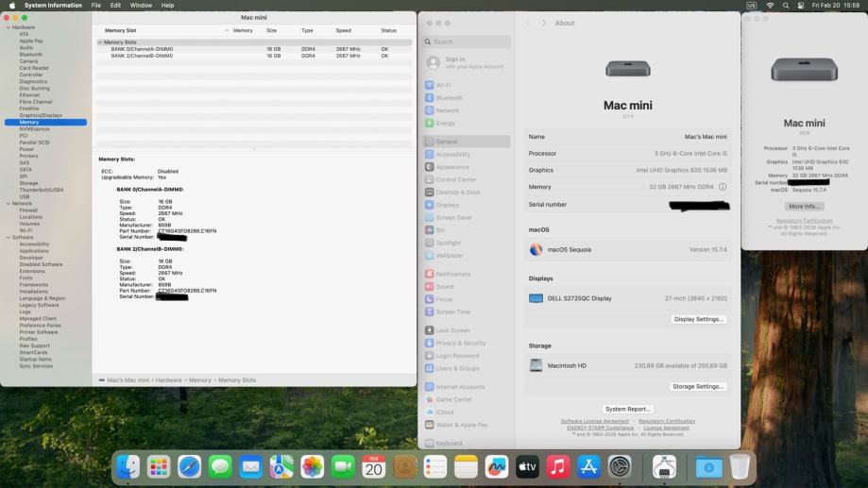Click the memory info icon next to 32 GB
Viewport: 868px width, 488px height.
pos(723,187)
